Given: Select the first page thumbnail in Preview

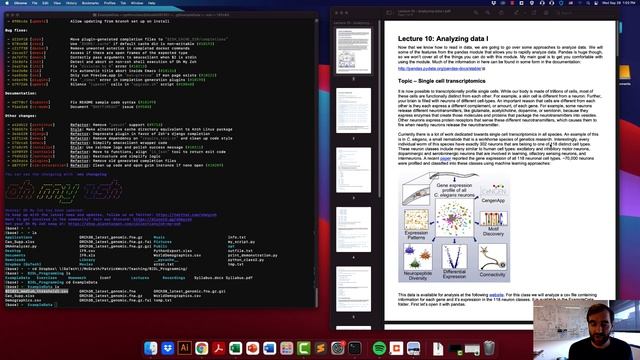Looking at the screenshot, I should (353, 51).
